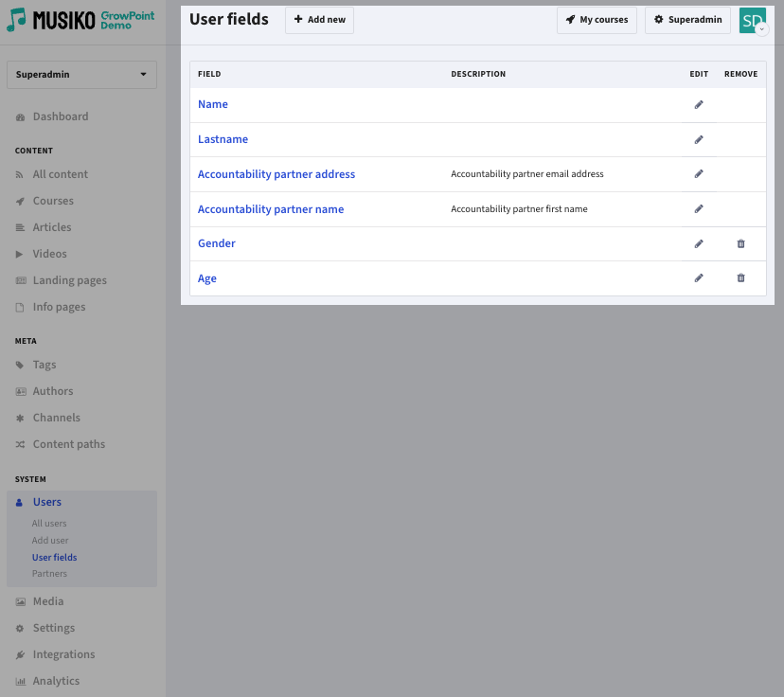Open Content paths in the sidebar
Screen dimensions: 784x697
pyautogui.click(x=69, y=444)
